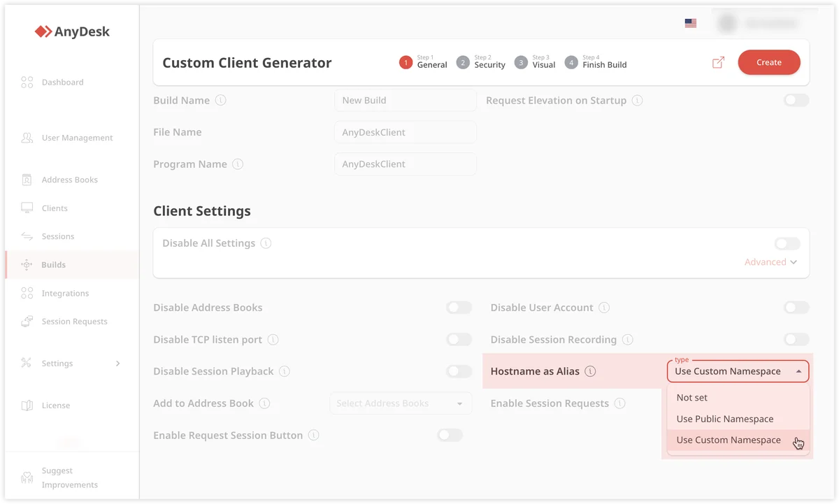839x504 pixels.
Task: Click the Clients monitor icon
Action: point(27,208)
